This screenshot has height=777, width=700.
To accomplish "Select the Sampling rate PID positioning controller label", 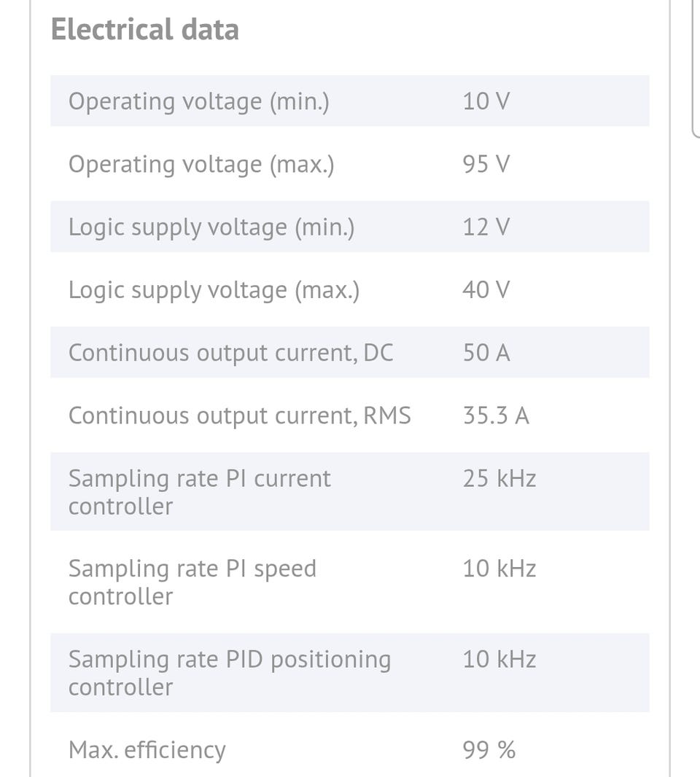I will pyautogui.click(x=229, y=673).
